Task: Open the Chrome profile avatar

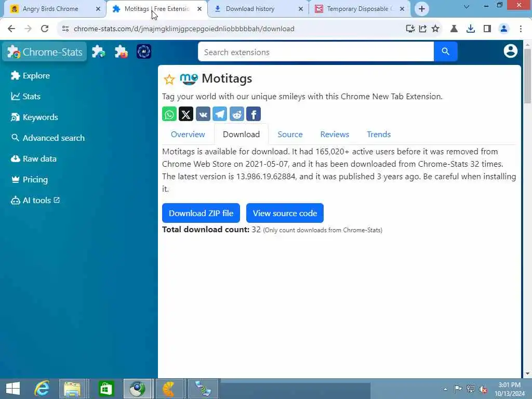Action: [504, 29]
